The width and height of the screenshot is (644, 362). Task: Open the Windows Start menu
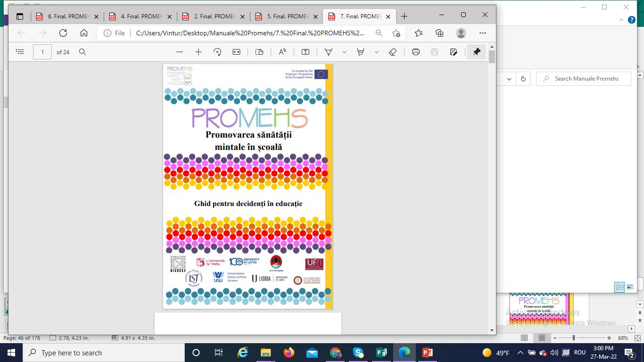tap(11, 353)
